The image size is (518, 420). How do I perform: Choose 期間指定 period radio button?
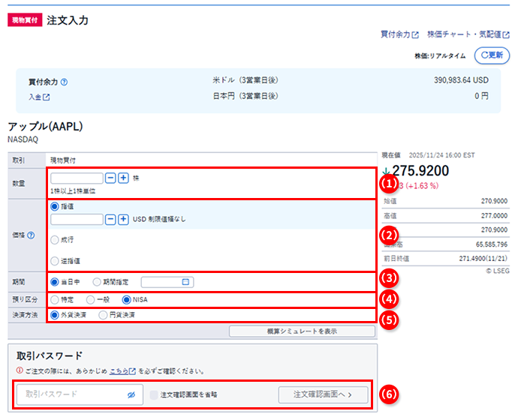click(97, 282)
